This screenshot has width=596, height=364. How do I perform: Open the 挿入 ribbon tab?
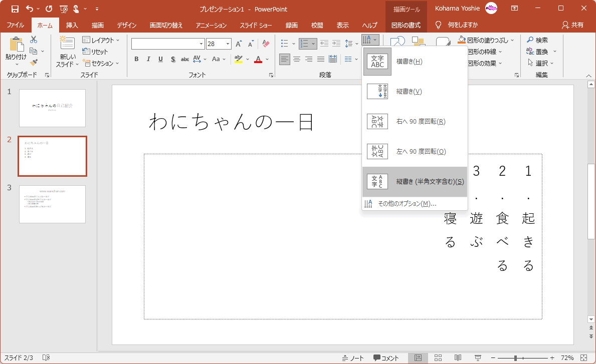coord(72,25)
